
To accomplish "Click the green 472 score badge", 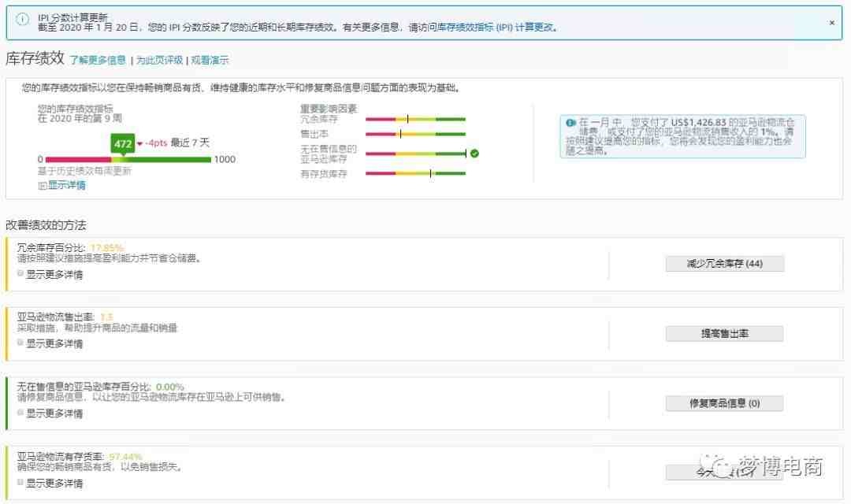I will (123, 144).
